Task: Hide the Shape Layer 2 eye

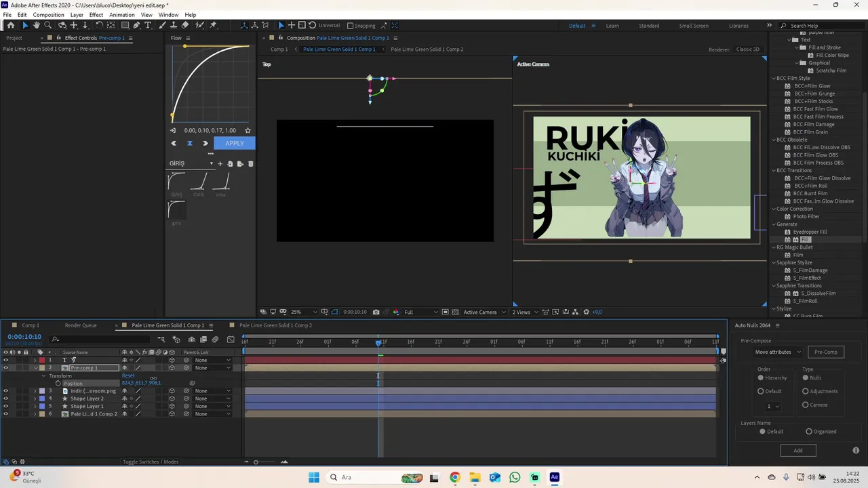Action: click(5, 399)
